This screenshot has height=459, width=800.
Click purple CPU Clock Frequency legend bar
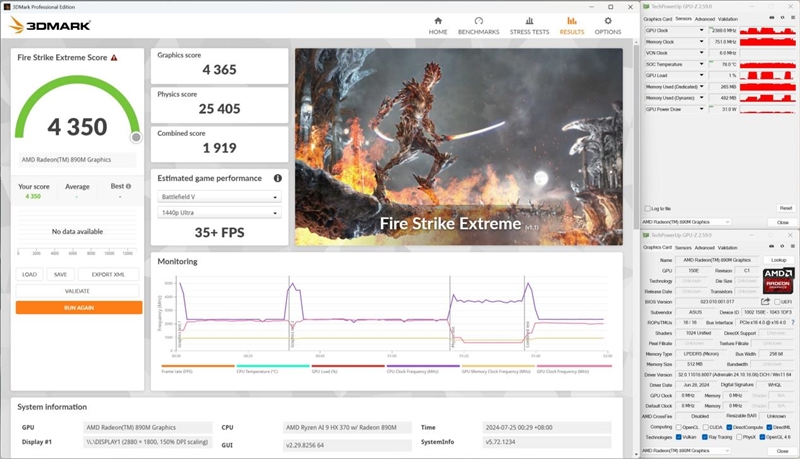pos(423,366)
